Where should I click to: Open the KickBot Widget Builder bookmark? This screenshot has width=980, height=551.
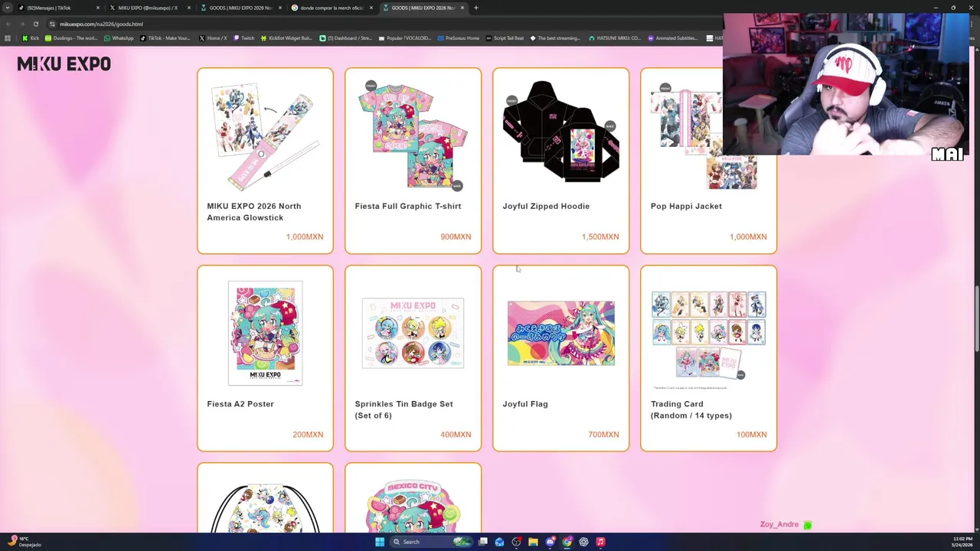[x=286, y=38]
